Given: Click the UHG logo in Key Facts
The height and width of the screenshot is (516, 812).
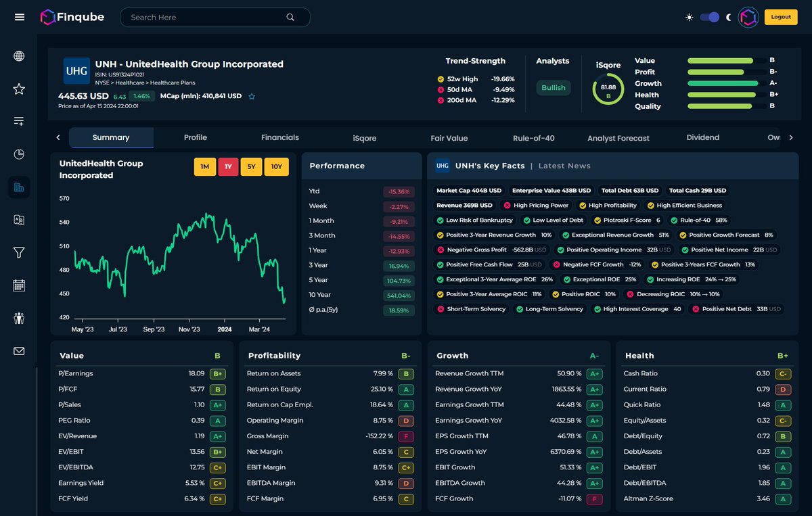Looking at the screenshot, I should (x=443, y=166).
